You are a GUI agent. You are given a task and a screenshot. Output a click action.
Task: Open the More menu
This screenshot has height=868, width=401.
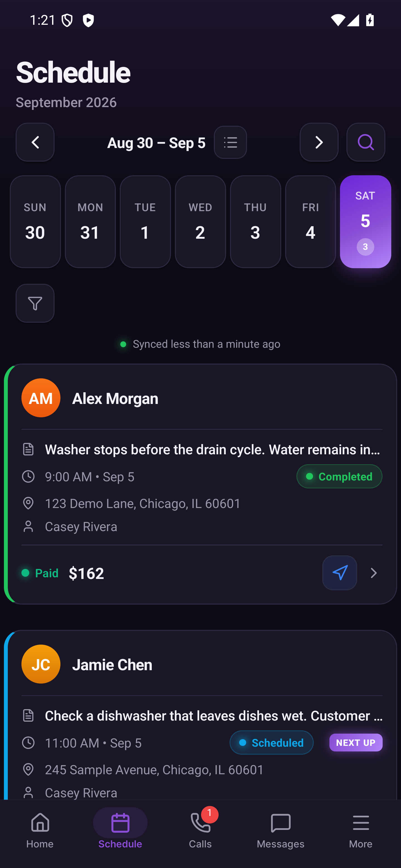361,831
